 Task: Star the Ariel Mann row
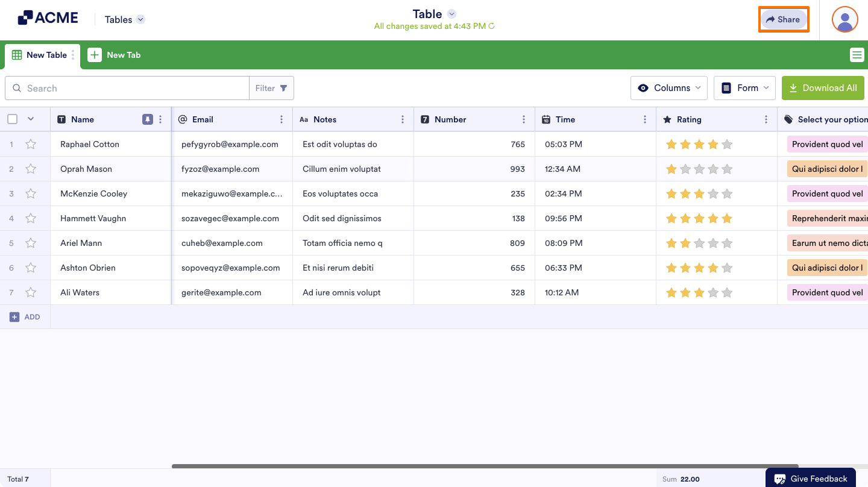pyautogui.click(x=31, y=243)
